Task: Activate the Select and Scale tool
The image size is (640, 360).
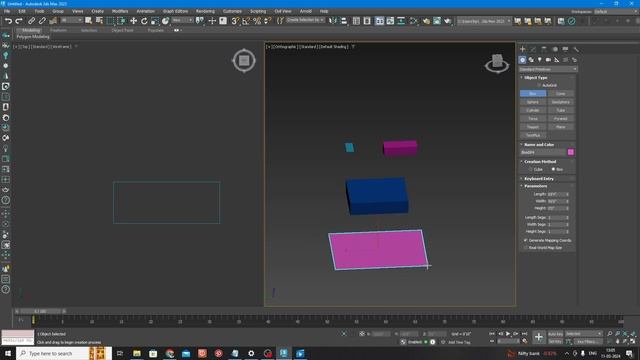Action: pos(155,21)
